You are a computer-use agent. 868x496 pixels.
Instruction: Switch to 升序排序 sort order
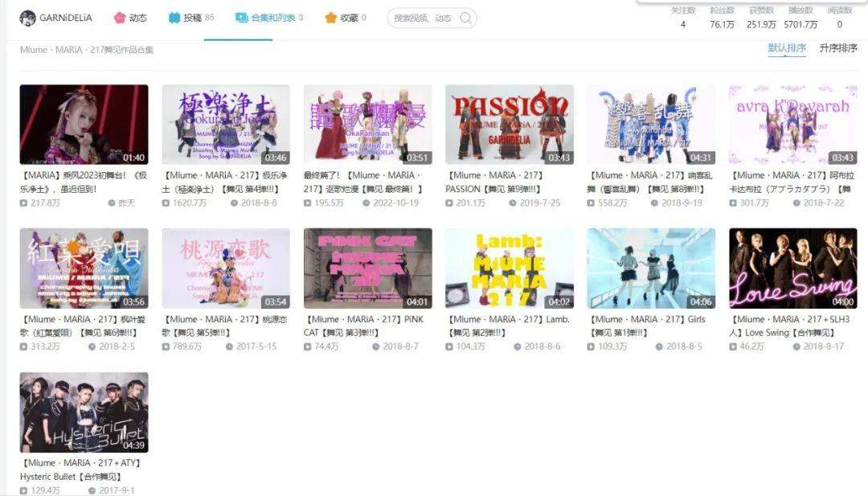click(838, 48)
